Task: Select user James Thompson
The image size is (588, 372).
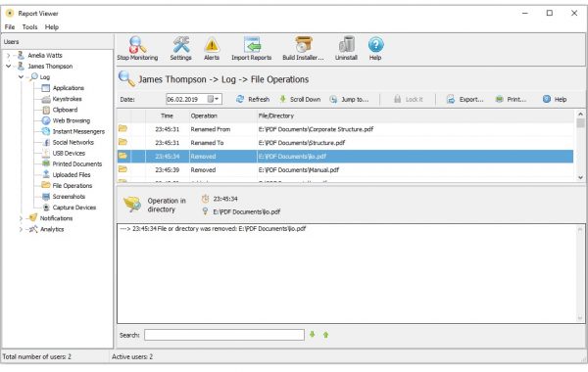Action: click(x=50, y=67)
